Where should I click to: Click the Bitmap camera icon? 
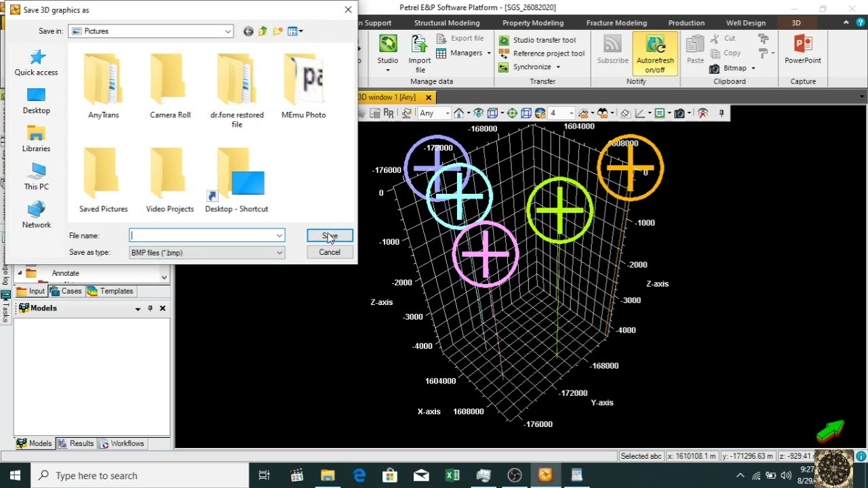(x=714, y=68)
